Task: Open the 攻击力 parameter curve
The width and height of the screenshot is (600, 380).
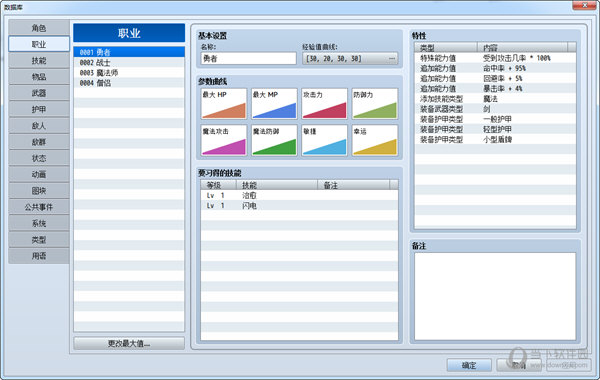Action: click(x=324, y=104)
